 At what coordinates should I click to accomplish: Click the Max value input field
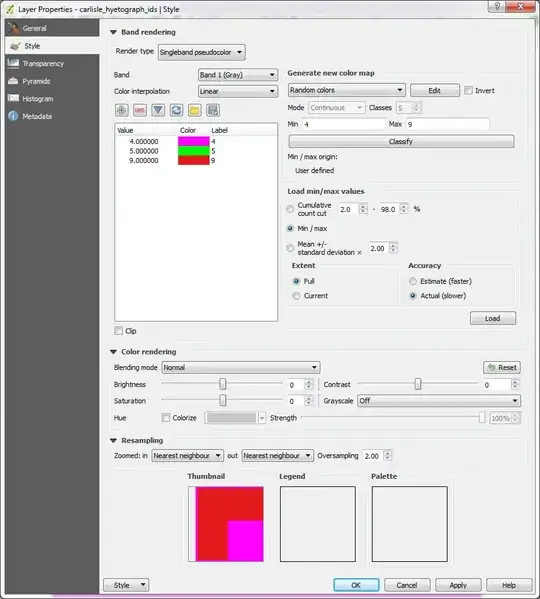point(448,124)
